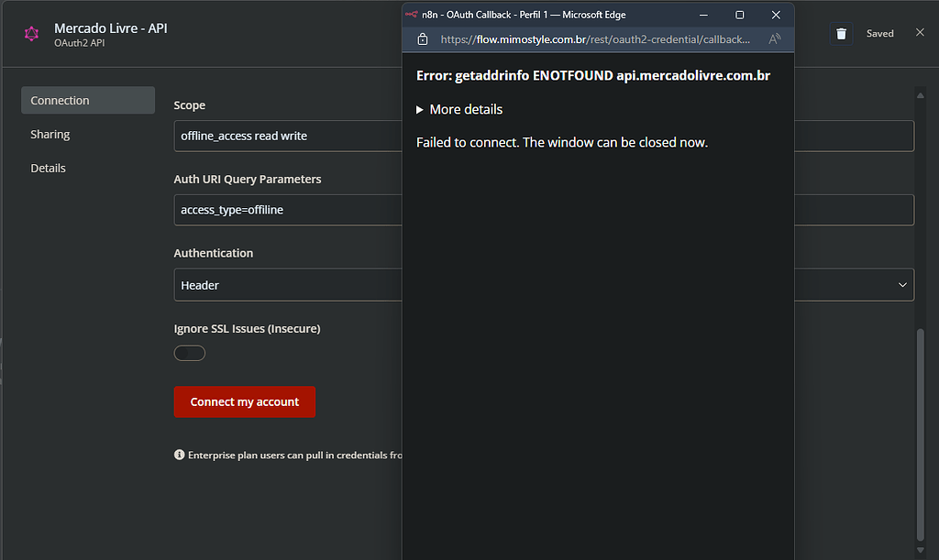This screenshot has height=560, width=939.
Task: Open site permissions lock icon in Edge address bar
Action: 423,39
